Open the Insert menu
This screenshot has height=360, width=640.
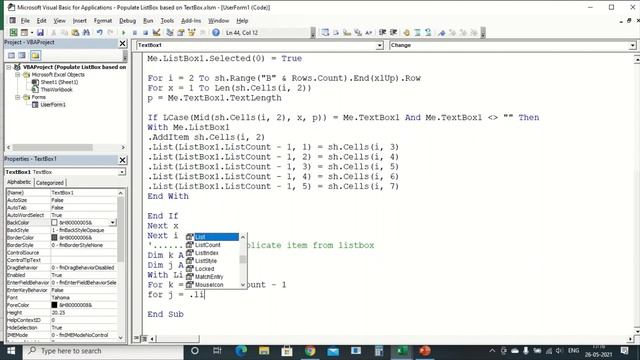(x=80, y=21)
